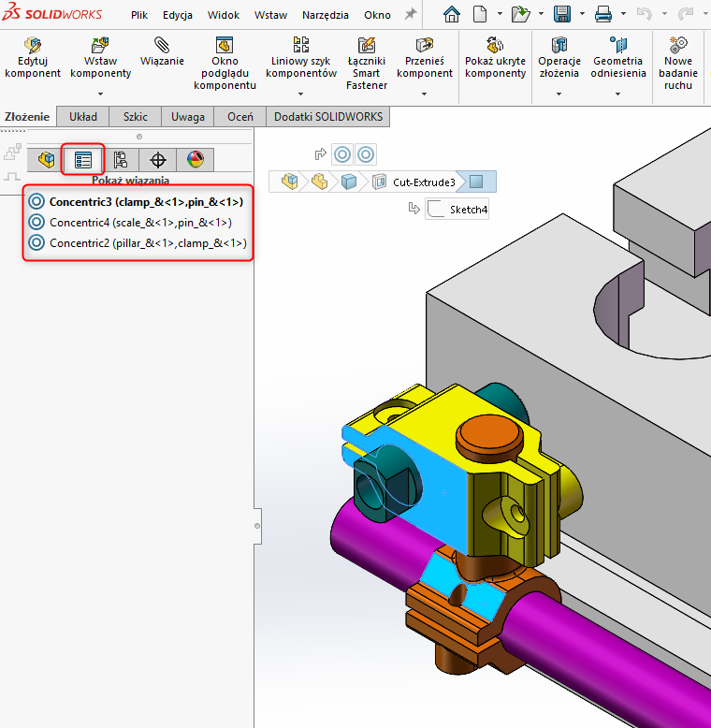Screen dimensions: 711x728
Task: Expand Operacje złożenia dropdown arrow
Action: click(x=559, y=94)
